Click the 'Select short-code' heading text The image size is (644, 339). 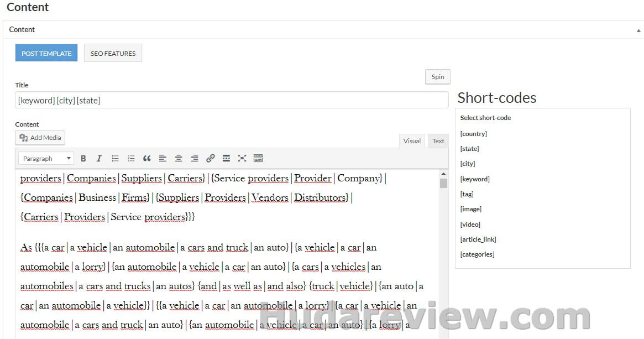485,118
